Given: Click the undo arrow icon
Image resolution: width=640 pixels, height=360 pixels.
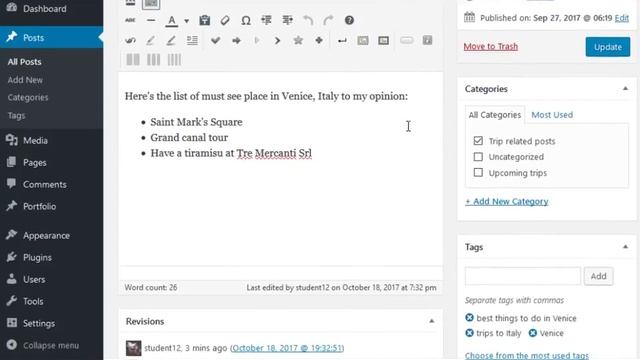Looking at the screenshot, I should (x=308, y=20).
